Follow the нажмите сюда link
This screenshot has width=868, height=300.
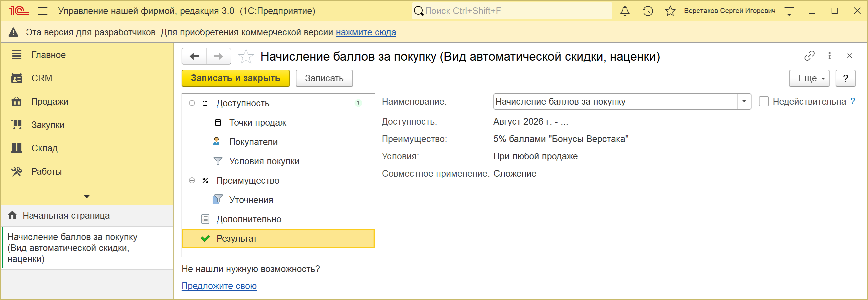coord(366,32)
